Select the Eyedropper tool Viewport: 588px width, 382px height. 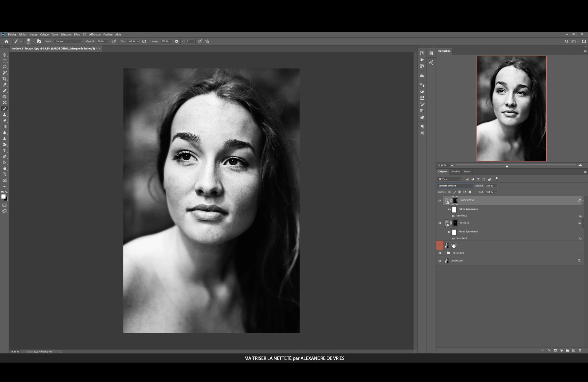pyautogui.click(x=4, y=85)
